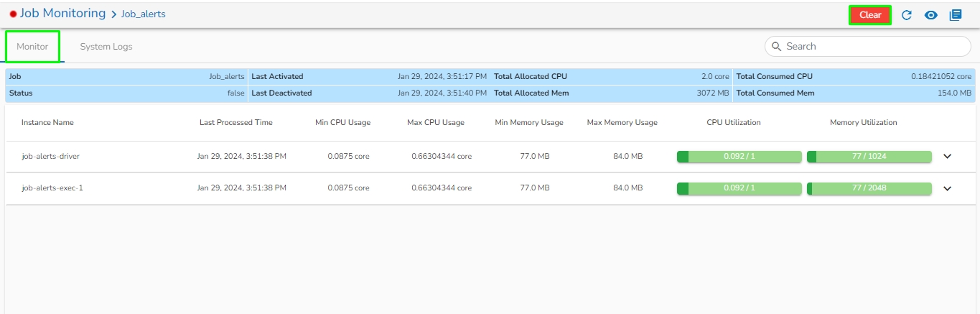Click the red status dot beside Job Monitoring
Screen dimensions: 980x314
click(x=13, y=14)
